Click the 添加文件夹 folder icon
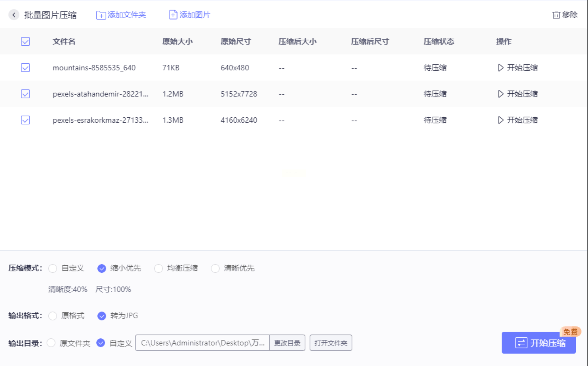The image size is (588, 366). pyautogui.click(x=101, y=15)
